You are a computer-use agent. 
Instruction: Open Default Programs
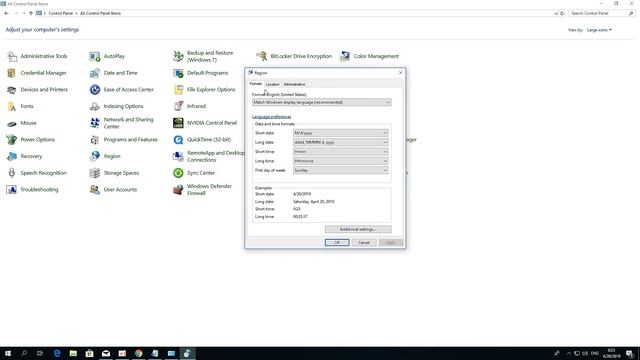click(x=200, y=73)
